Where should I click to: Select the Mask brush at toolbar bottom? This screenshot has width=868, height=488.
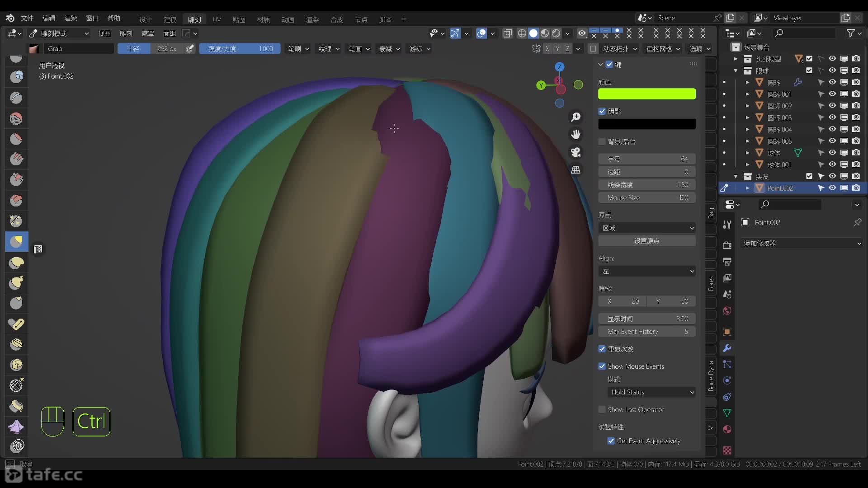[x=17, y=446]
